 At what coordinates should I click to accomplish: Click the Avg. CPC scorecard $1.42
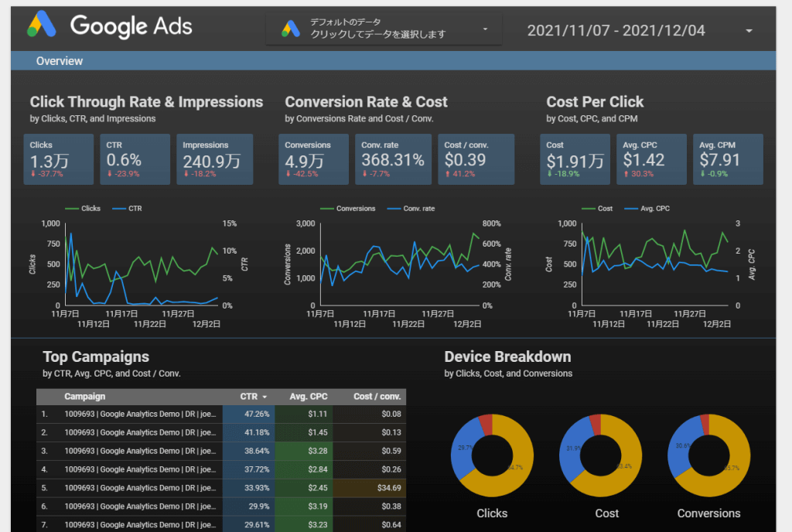click(651, 159)
